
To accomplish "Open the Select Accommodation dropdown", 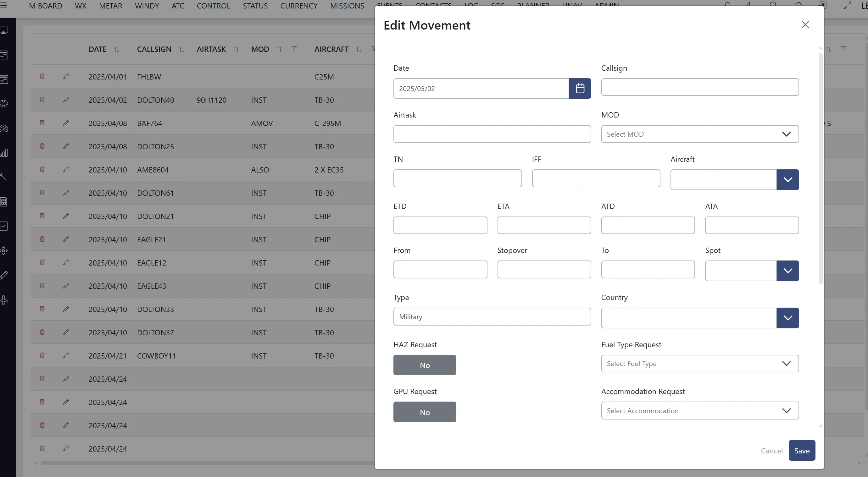I will (699, 410).
